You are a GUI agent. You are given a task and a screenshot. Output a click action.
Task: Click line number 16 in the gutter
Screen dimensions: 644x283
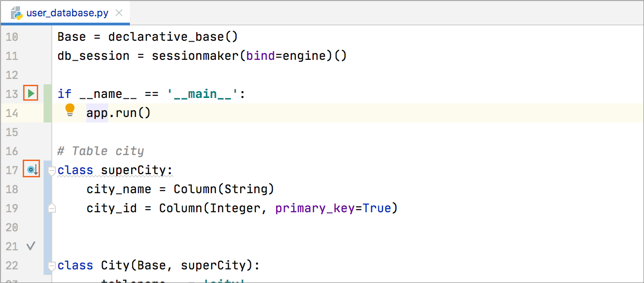(12, 151)
